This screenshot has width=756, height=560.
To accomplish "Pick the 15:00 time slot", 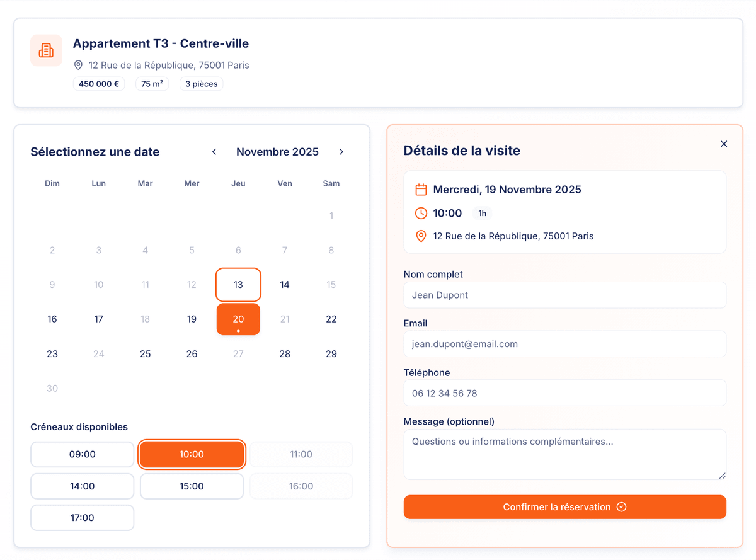I will [192, 486].
